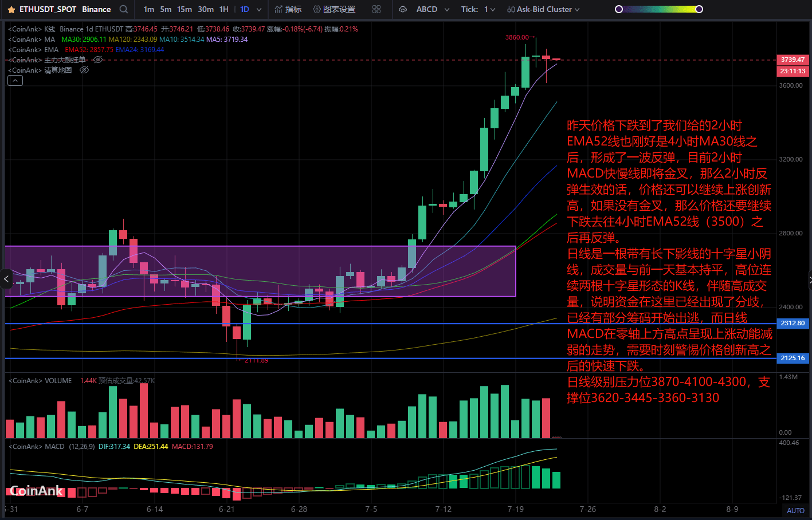Toggle visibility of 清算地图 indicator
Image resolution: width=812 pixels, height=520 pixels.
point(84,70)
